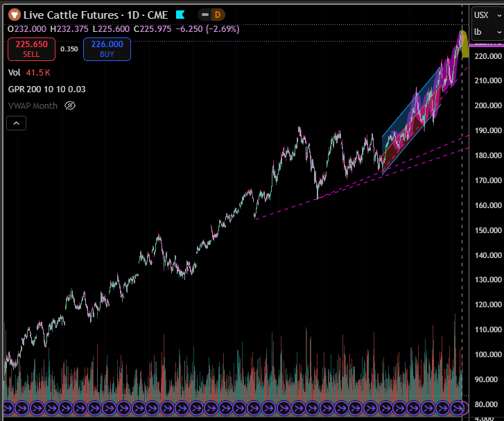Click the C225.975 close value
Screen dimensions: 504x421
click(153, 29)
